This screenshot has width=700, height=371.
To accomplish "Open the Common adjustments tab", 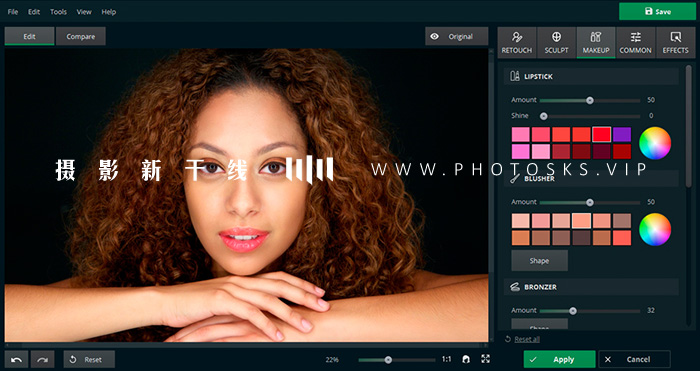I will (x=635, y=43).
